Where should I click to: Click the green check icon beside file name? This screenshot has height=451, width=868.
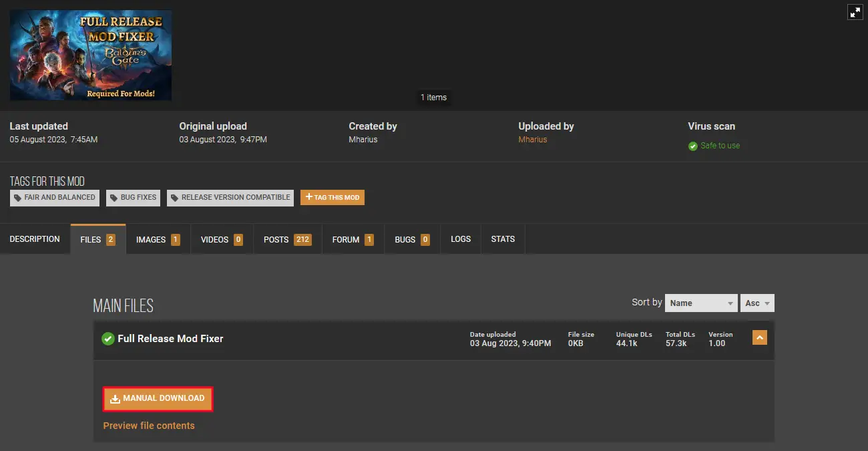click(x=108, y=339)
